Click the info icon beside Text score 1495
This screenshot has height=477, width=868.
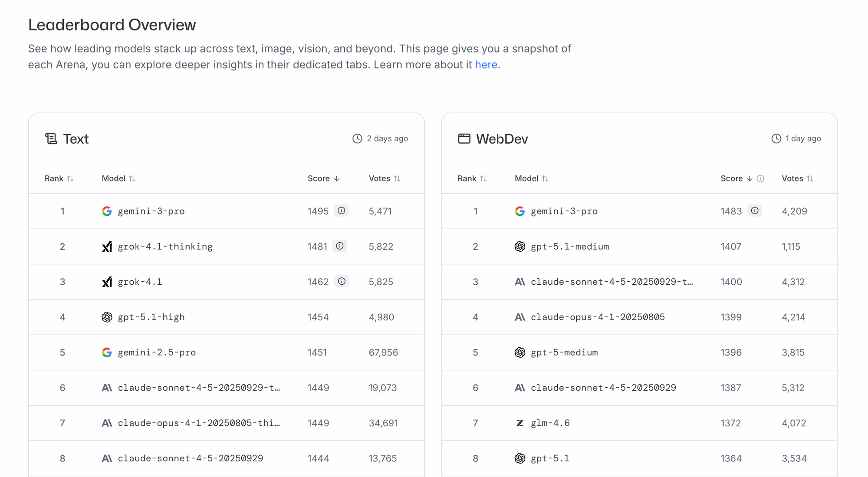click(x=342, y=211)
